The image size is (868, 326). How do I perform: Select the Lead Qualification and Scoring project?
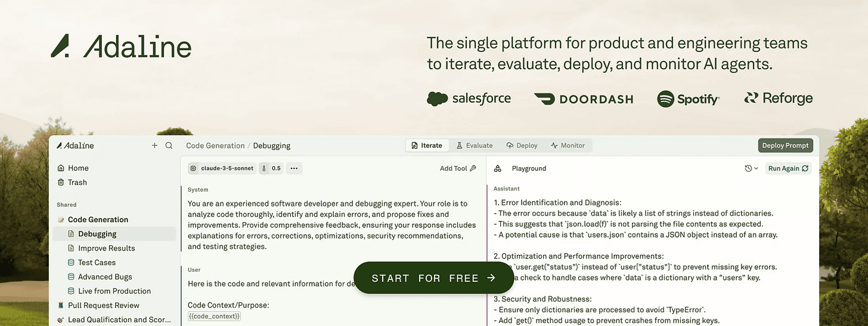113,319
